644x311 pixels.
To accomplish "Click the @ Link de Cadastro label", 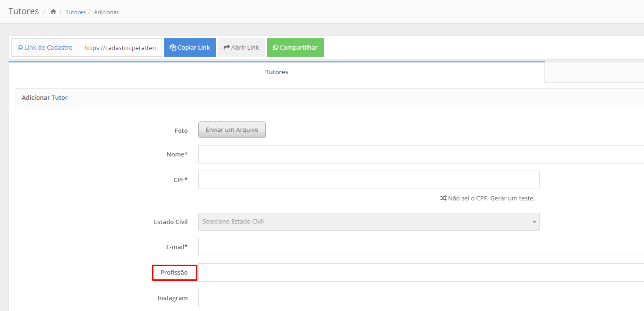I will coord(45,48).
